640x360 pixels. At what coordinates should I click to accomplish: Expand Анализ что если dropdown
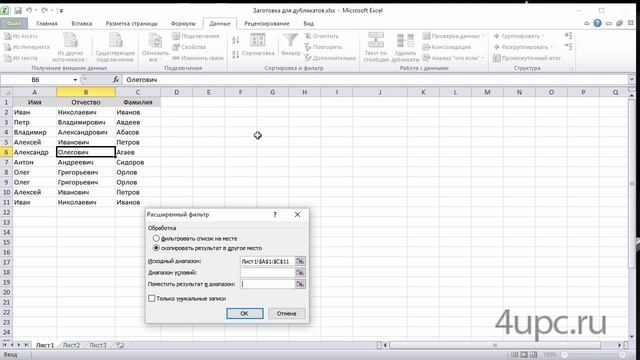tap(482, 58)
